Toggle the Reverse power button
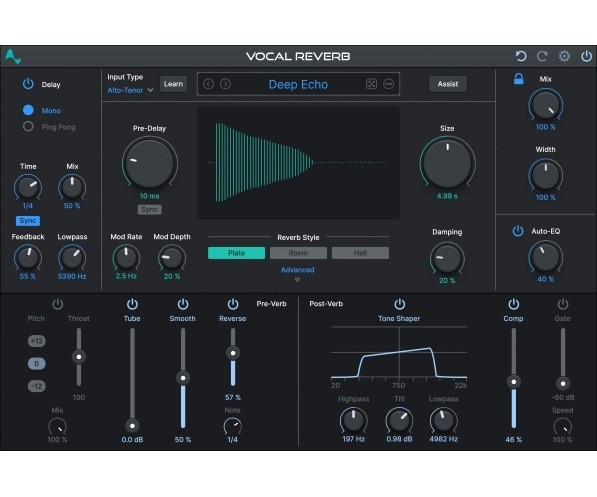 [x=233, y=304]
